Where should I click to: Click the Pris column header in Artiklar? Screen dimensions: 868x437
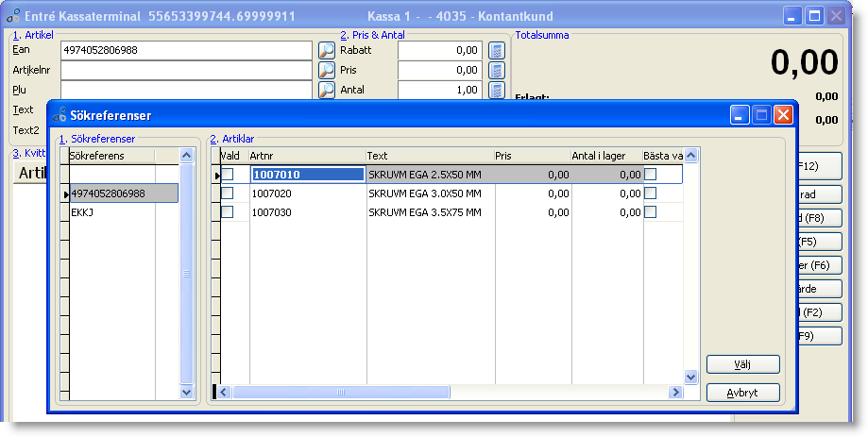(x=533, y=156)
